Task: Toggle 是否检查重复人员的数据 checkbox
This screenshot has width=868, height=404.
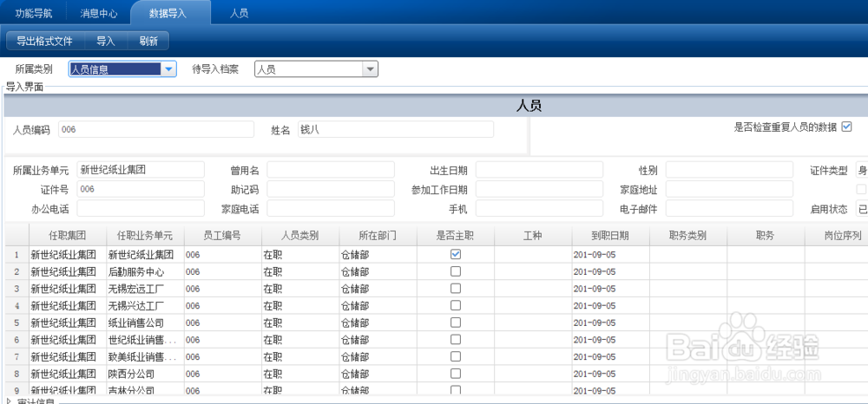Action: (845, 127)
